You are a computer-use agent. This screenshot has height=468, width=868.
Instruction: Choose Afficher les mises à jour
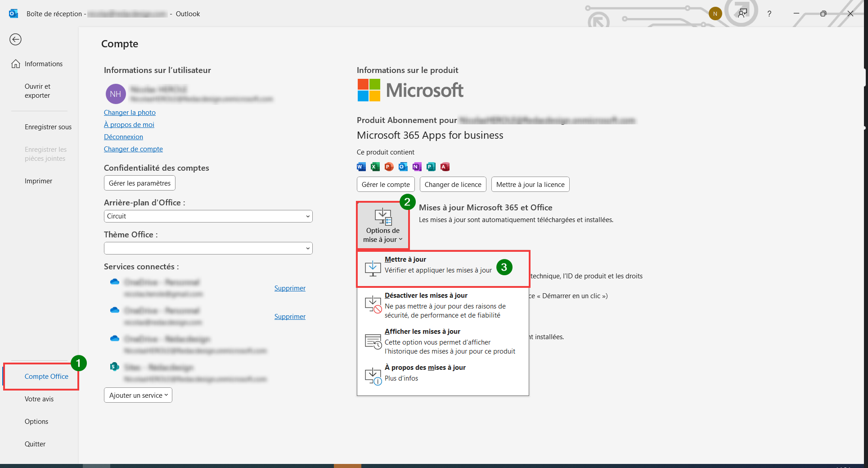[443, 341]
